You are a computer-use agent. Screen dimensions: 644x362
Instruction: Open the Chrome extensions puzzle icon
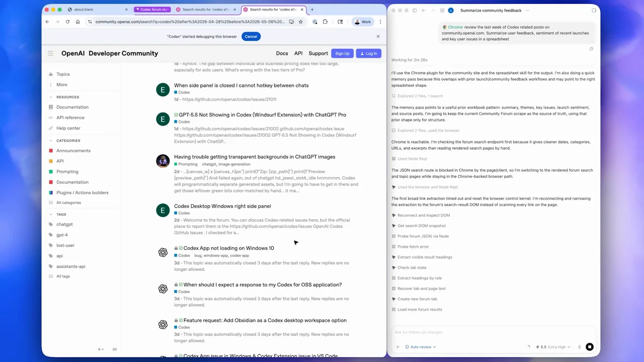click(x=325, y=22)
